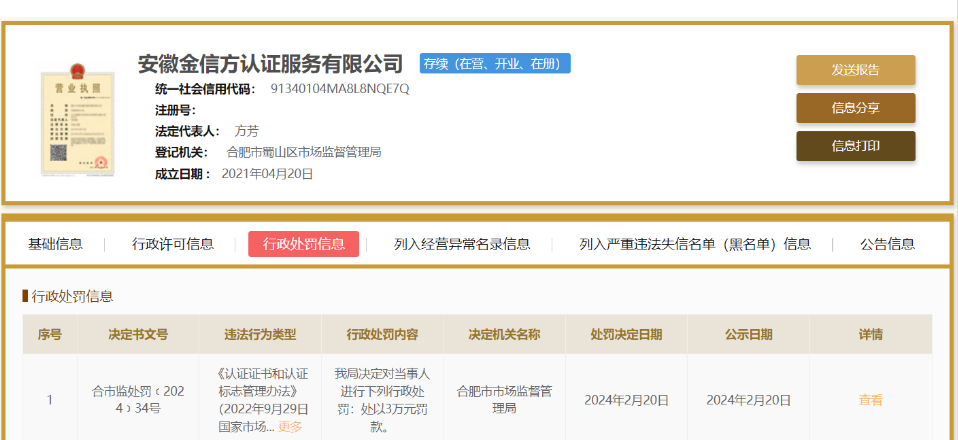The height and width of the screenshot is (440, 958).
Task: Click the unified social credit code value
Action: pos(340,88)
